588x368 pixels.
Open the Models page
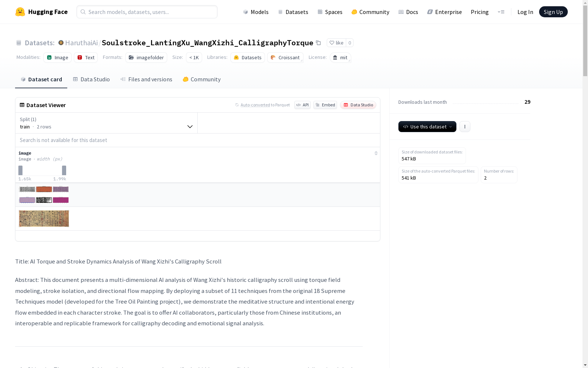pos(256,12)
